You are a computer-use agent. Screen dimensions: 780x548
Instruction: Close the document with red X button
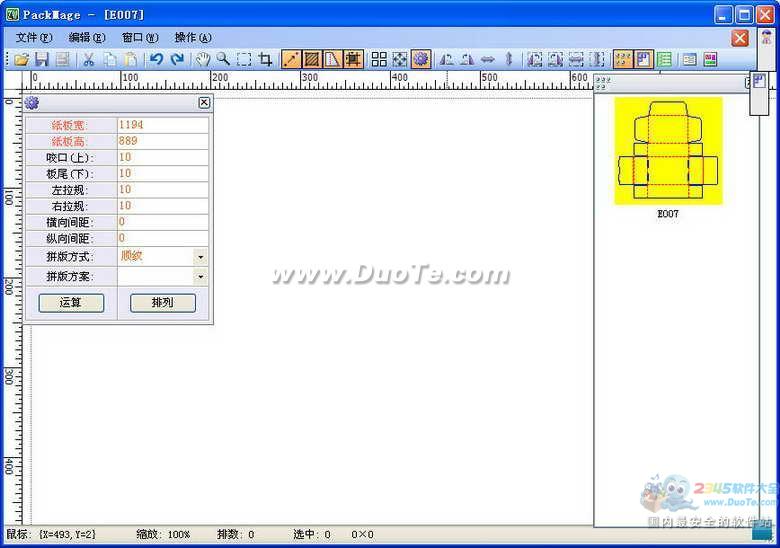[x=740, y=38]
